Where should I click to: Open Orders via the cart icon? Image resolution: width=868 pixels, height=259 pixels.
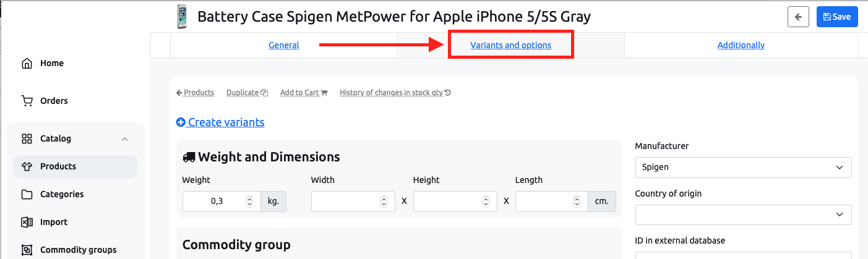tap(27, 101)
